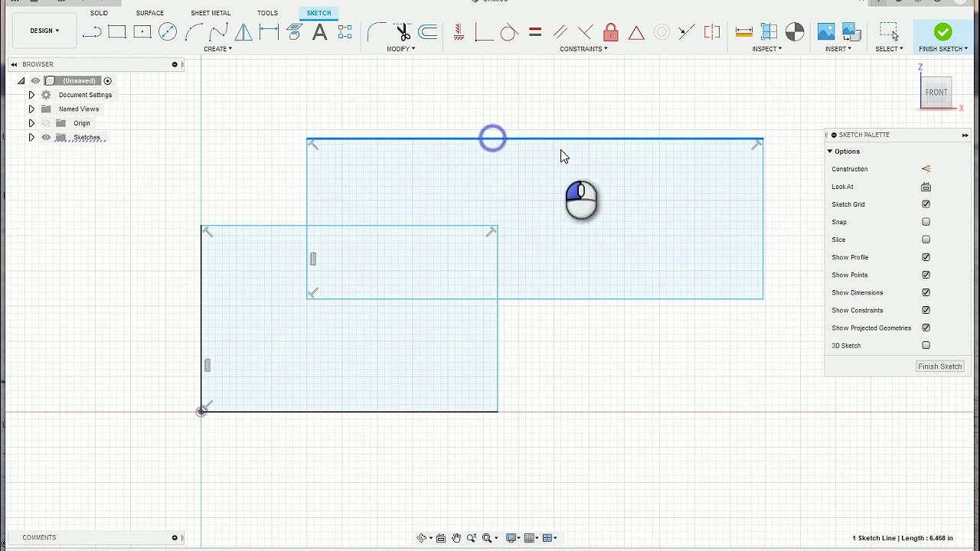Switch to the SHEET METAL tab
This screenshot has width=980, height=551.
[211, 13]
